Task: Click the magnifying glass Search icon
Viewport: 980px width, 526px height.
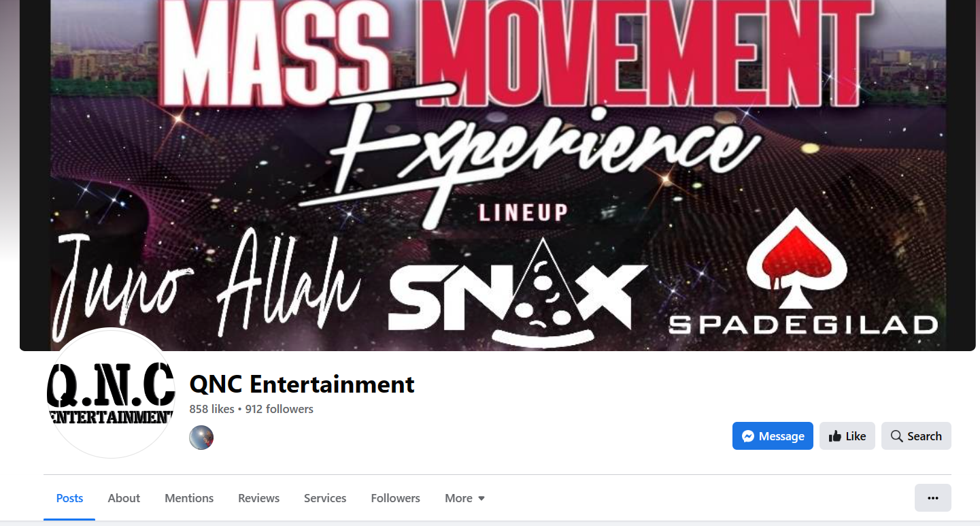Action: tap(897, 436)
